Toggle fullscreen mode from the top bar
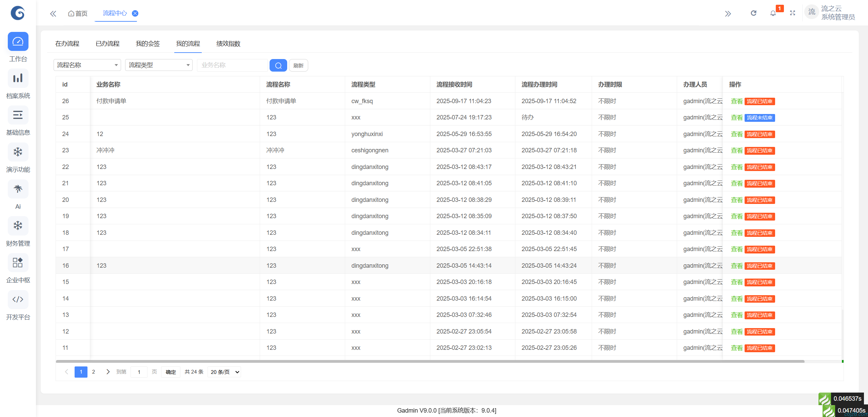868x417 pixels. 793,13
